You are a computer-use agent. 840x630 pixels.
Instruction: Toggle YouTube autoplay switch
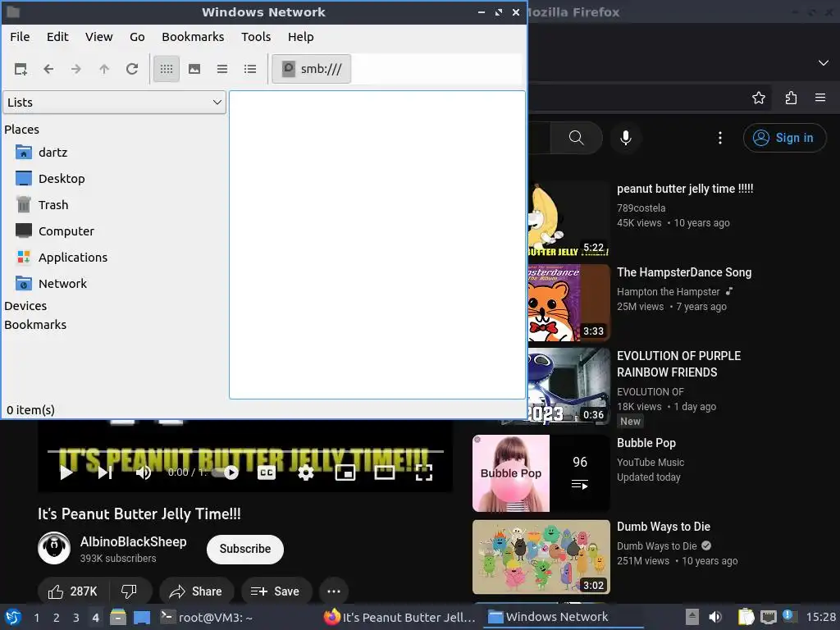[226, 472]
